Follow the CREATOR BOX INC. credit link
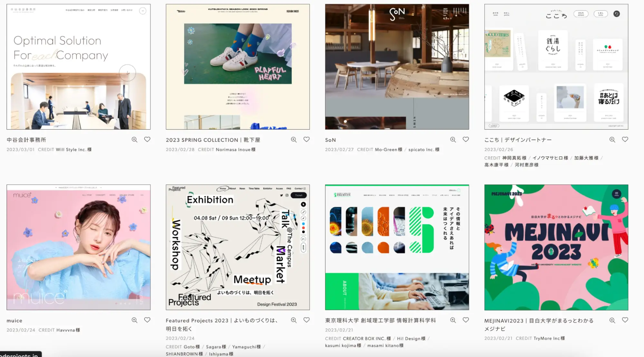This screenshot has height=357, width=644. click(367, 338)
